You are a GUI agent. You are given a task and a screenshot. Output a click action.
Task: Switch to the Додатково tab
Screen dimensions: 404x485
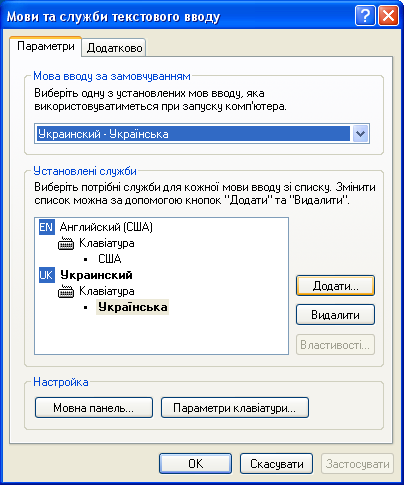click(x=114, y=48)
